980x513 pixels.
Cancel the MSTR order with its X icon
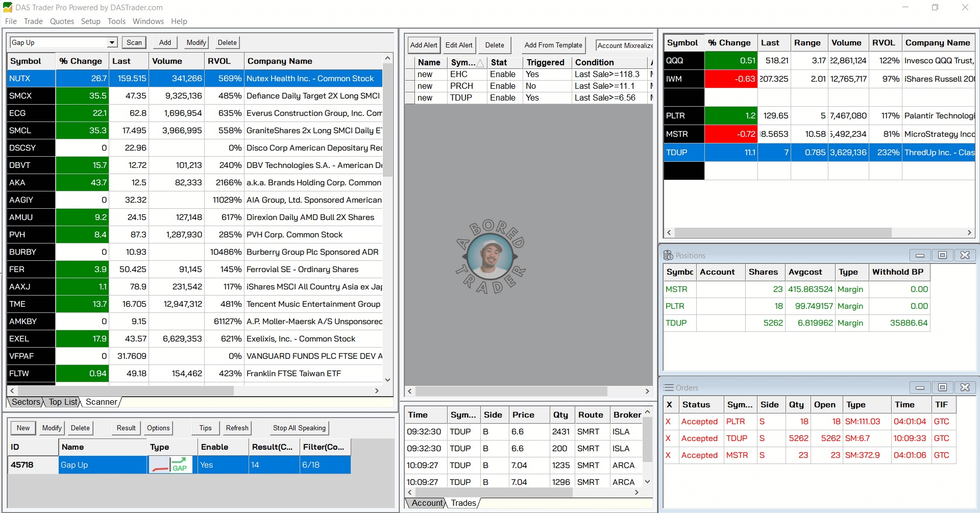point(669,455)
